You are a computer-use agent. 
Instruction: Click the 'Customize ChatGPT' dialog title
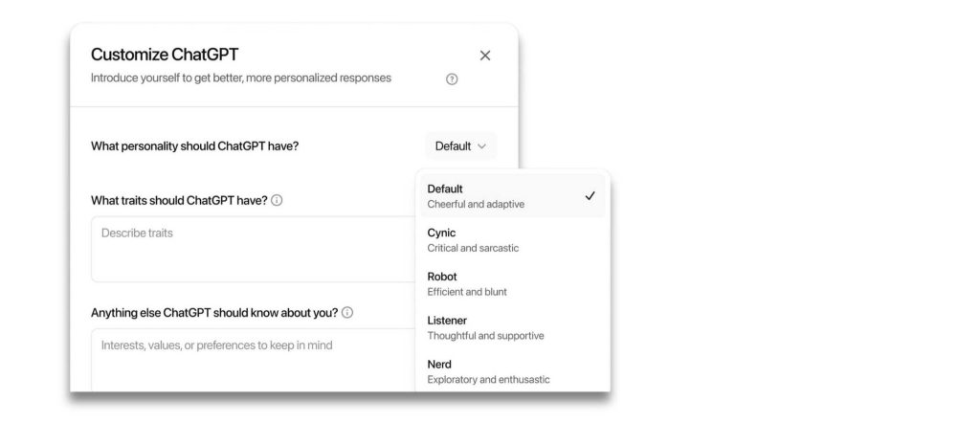[165, 55]
